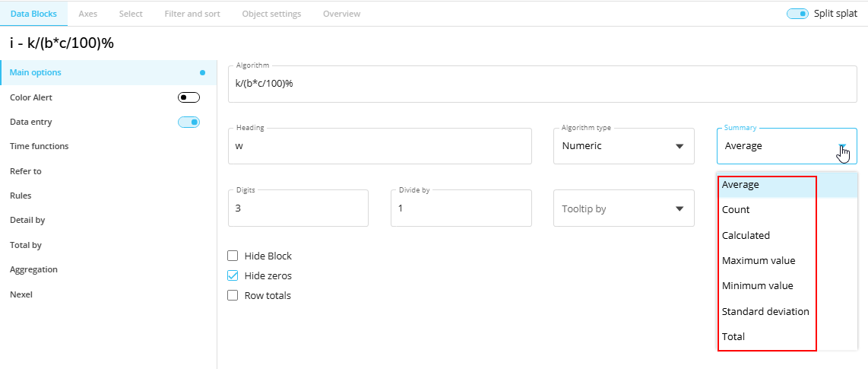Click the Algorithm formula input field
The width and height of the screenshot is (868, 369).
(543, 84)
